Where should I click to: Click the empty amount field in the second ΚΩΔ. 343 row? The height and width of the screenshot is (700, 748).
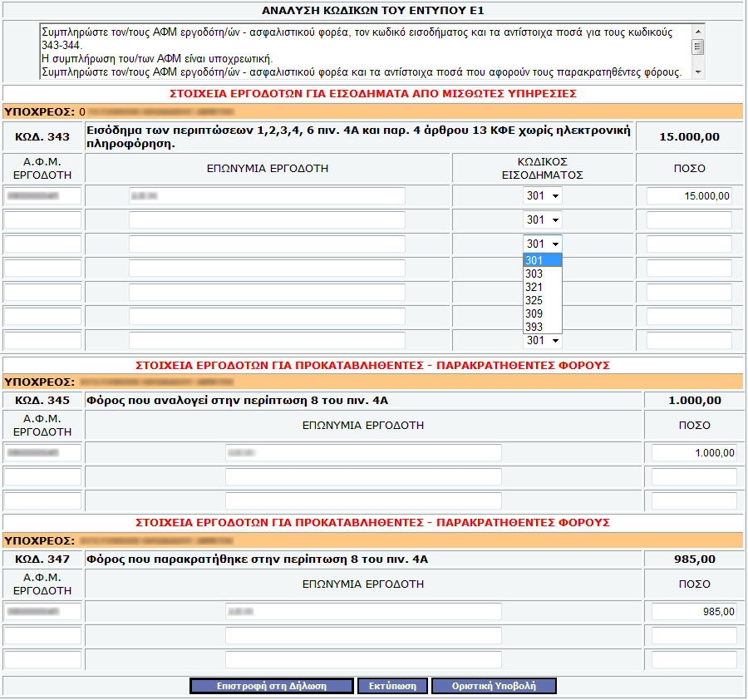point(689,220)
